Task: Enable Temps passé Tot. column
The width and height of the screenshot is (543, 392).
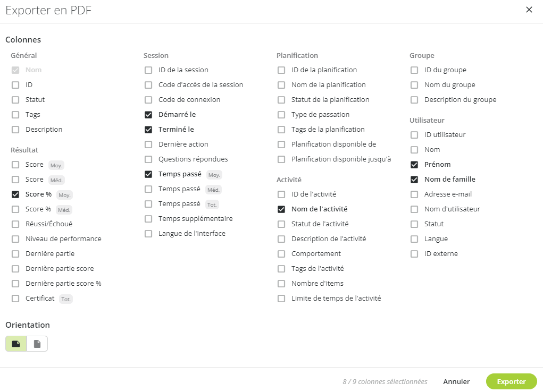Action: [x=148, y=204]
